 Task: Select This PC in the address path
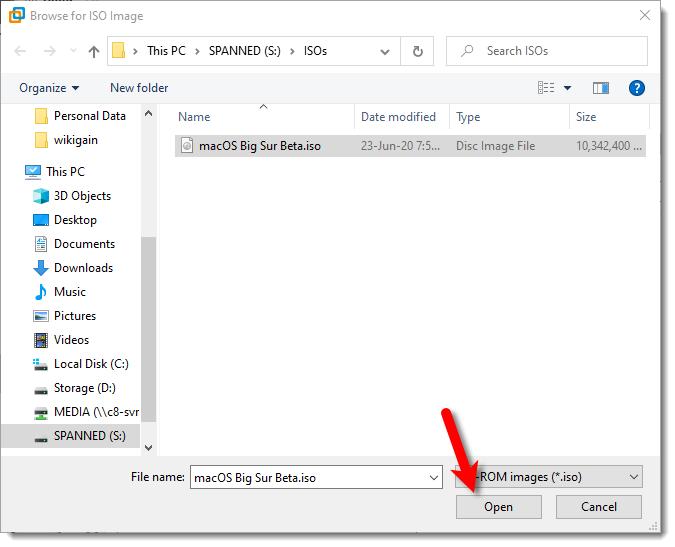coord(166,51)
